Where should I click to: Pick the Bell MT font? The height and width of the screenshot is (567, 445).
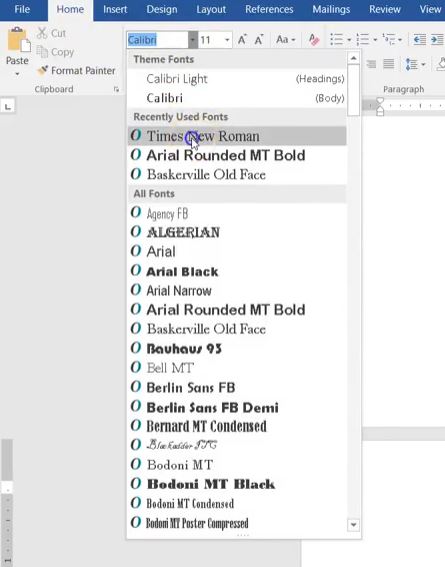[x=237, y=368]
